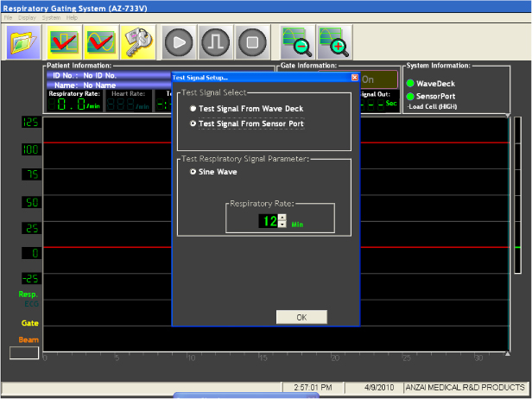Open the Display menu
The width and height of the screenshot is (532, 399).
25,17
